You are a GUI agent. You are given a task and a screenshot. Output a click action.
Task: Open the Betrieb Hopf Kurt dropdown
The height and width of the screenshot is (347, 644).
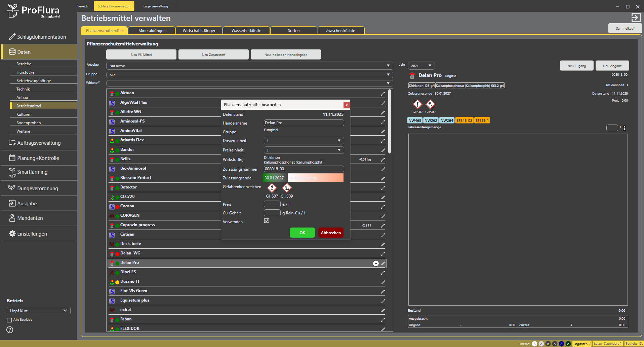click(38, 311)
